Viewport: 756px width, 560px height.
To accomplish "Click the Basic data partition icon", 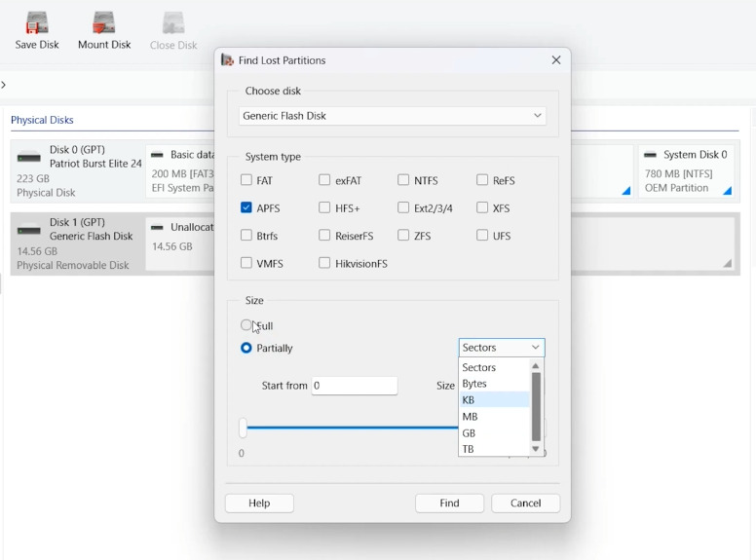I will [157, 155].
